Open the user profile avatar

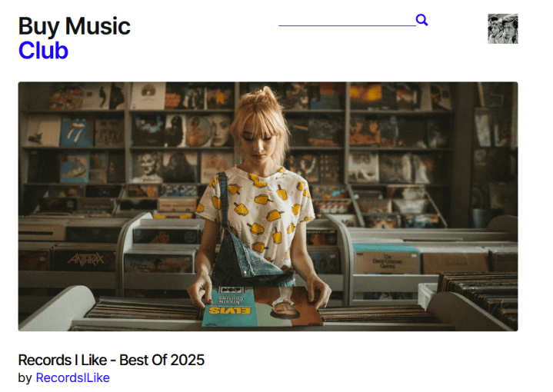pos(502,28)
